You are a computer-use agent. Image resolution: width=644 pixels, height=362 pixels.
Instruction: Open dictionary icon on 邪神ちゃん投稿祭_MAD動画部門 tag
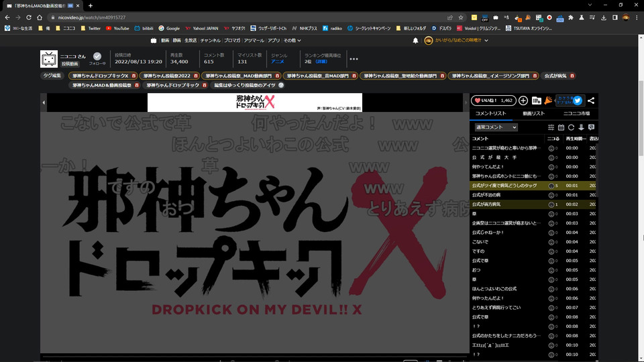(277, 76)
